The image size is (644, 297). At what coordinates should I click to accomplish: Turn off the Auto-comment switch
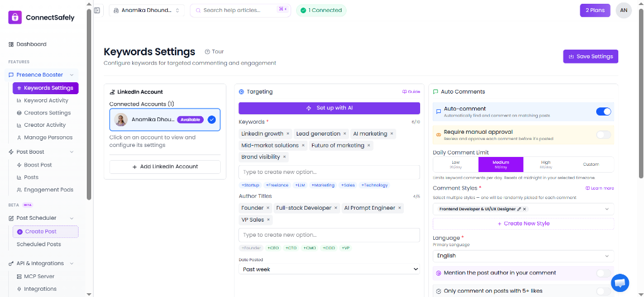[603, 112]
